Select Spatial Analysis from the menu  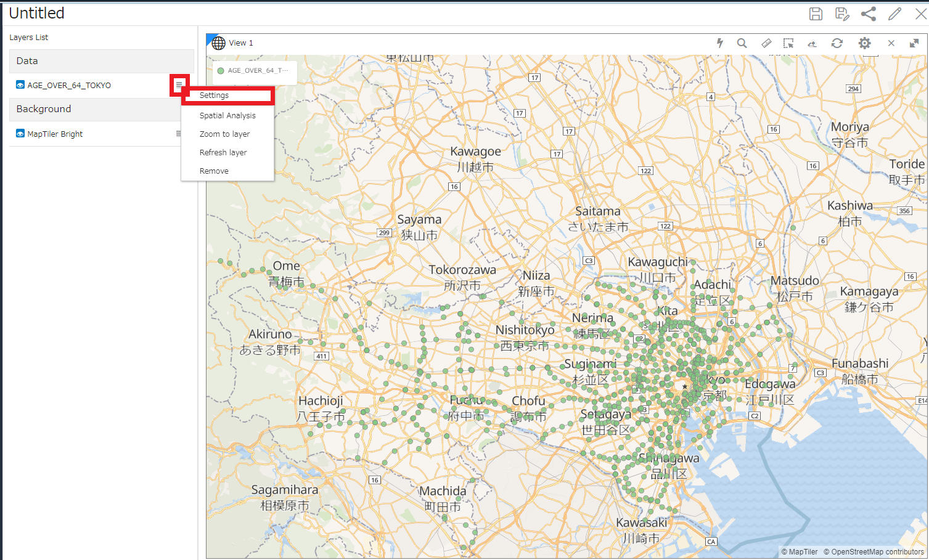(x=227, y=116)
